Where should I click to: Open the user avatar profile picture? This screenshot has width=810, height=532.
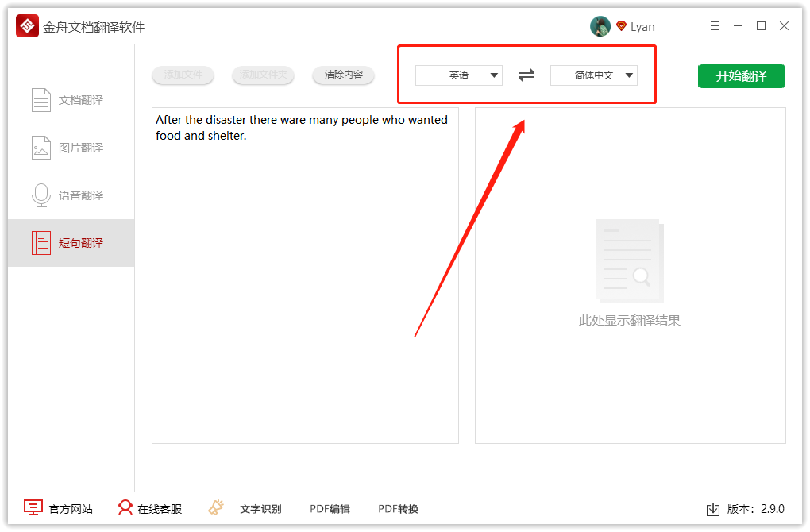point(600,26)
